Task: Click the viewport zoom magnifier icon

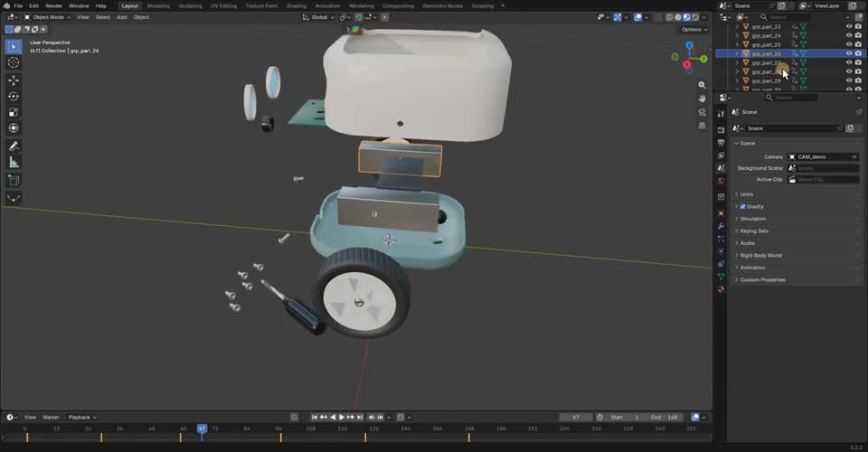Action: click(702, 85)
